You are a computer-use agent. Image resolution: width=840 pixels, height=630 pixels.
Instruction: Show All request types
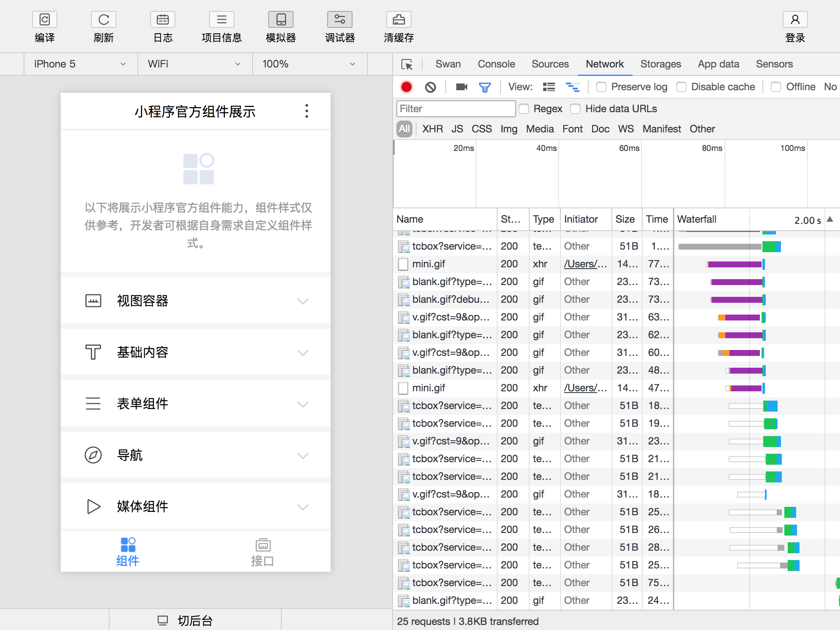[404, 129]
